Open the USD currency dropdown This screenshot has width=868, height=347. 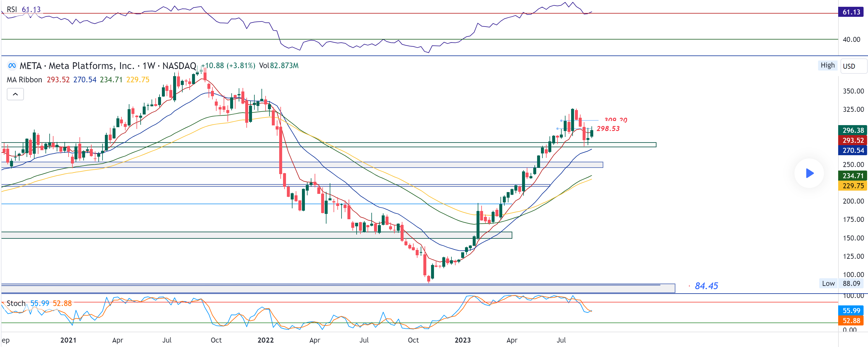pyautogui.click(x=853, y=66)
